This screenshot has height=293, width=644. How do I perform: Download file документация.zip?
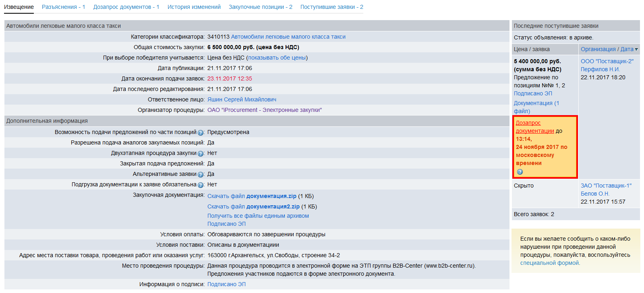[x=252, y=196]
